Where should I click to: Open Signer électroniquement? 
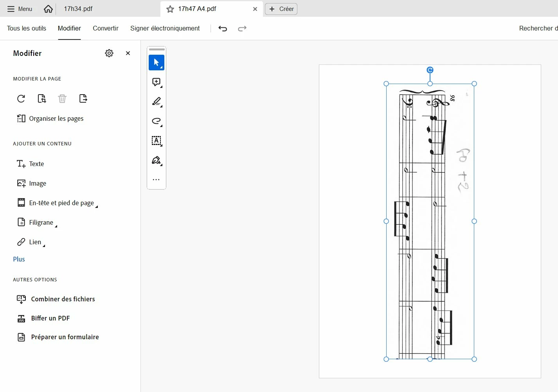165,28
